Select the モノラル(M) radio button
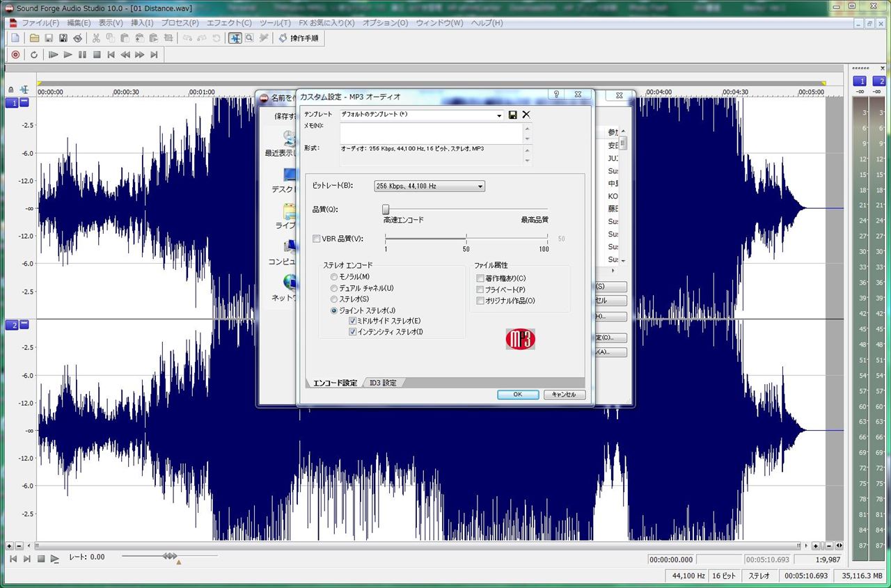Viewport: 891px width, 588px height. [334, 277]
